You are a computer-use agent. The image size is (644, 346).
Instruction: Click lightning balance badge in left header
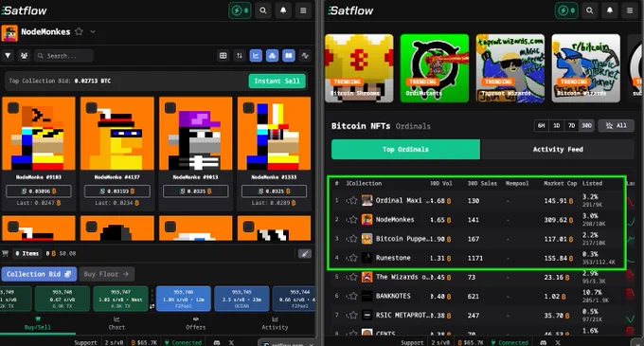(240, 10)
